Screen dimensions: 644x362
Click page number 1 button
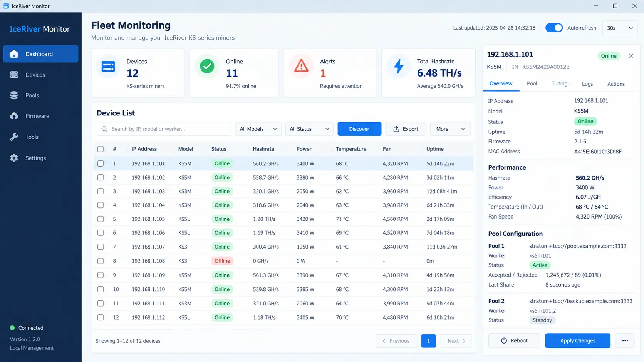pyautogui.click(x=429, y=341)
